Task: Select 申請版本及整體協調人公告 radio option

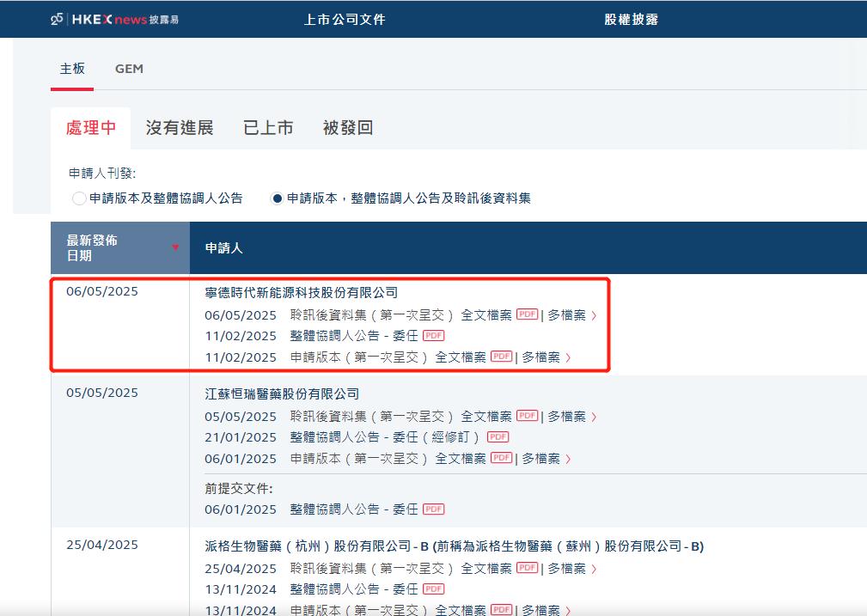Action: (79, 198)
